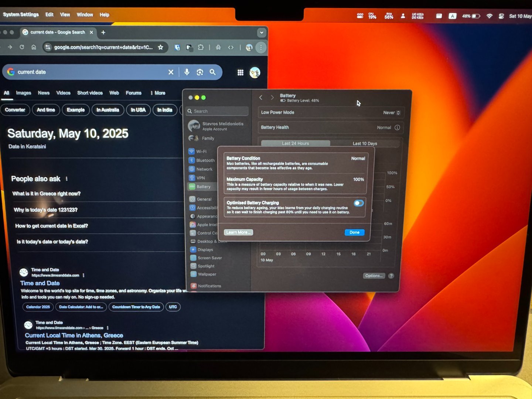Expand the More search filters dropdown
Viewport: 532px width, 399px height.
click(158, 93)
